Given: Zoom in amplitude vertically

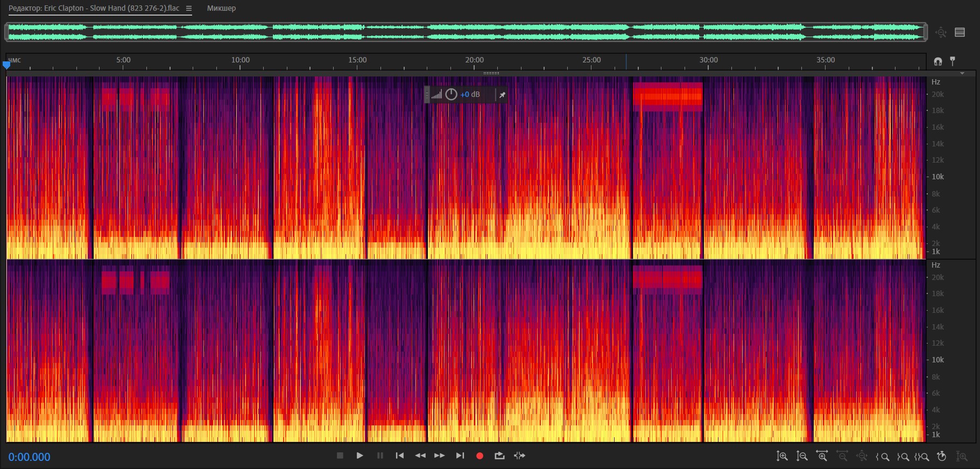Looking at the screenshot, I should (782, 456).
